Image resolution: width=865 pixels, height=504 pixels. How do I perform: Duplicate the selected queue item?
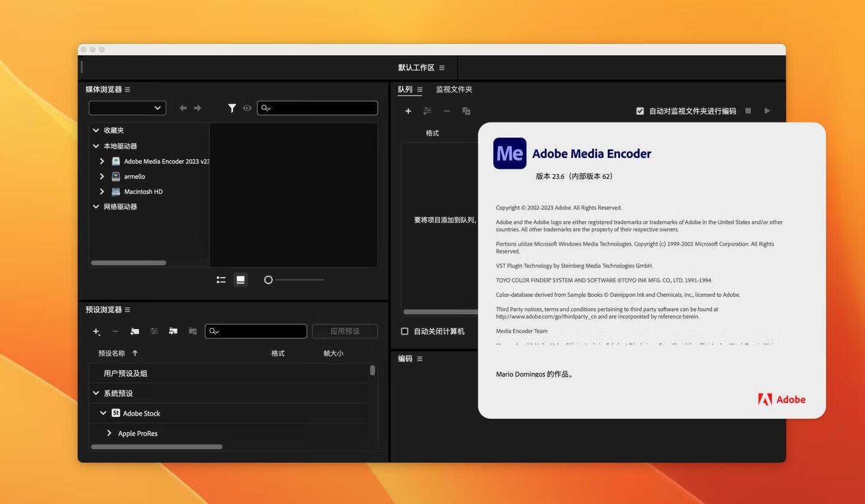466,111
